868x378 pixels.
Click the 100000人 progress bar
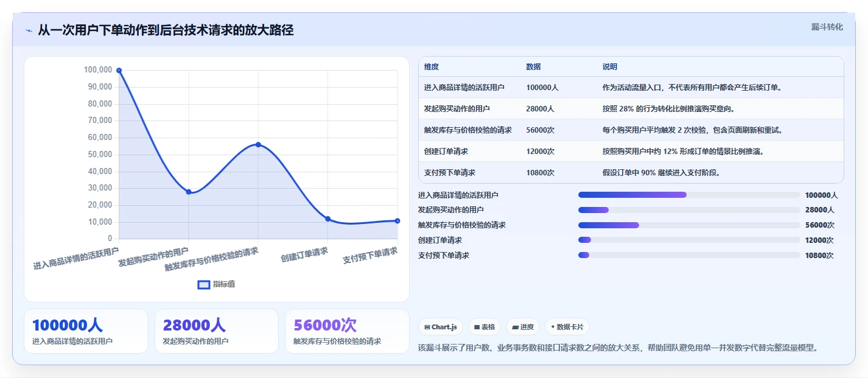(x=689, y=195)
